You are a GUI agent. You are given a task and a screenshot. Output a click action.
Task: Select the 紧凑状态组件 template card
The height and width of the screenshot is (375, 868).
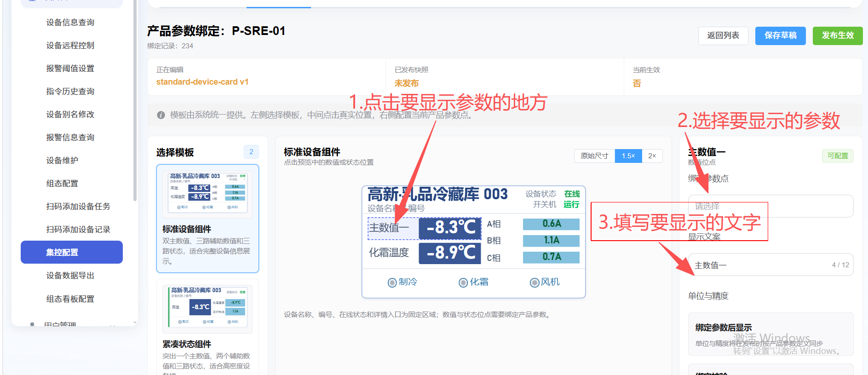tap(207, 328)
